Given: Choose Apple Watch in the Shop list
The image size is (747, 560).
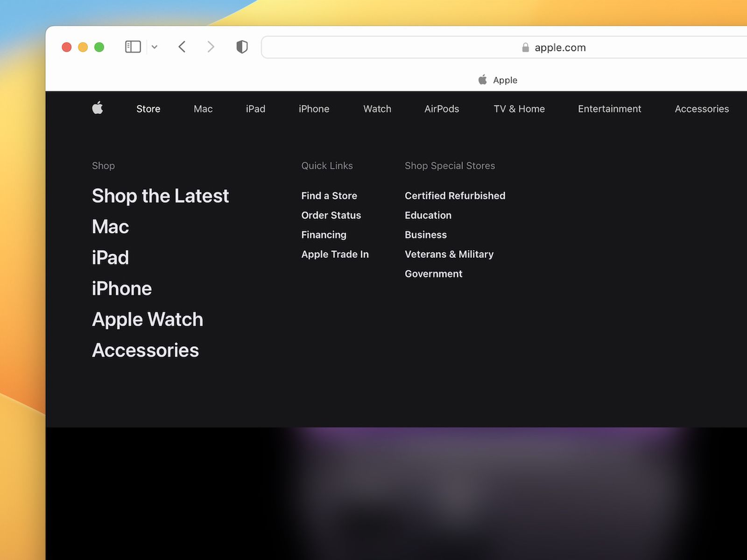Looking at the screenshot, I should [x=148, y=320].
